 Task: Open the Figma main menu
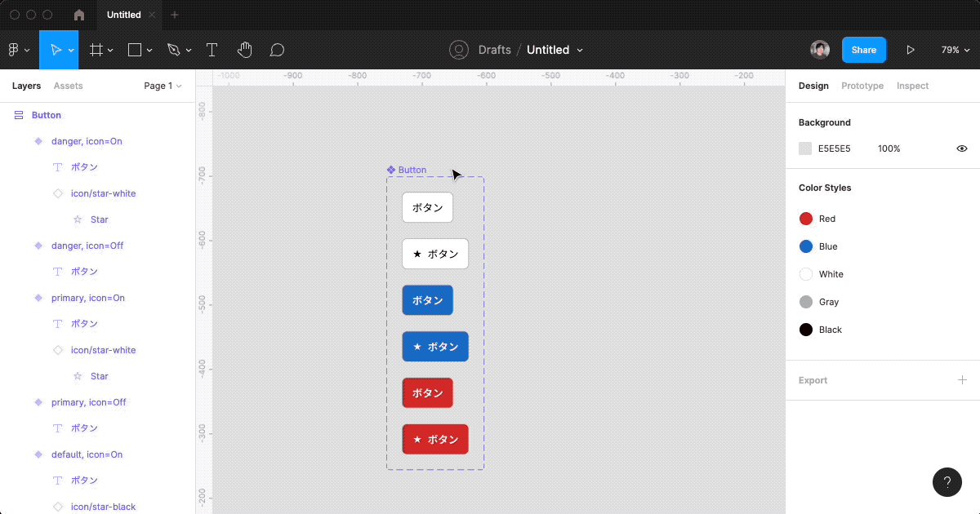point(18,50)
